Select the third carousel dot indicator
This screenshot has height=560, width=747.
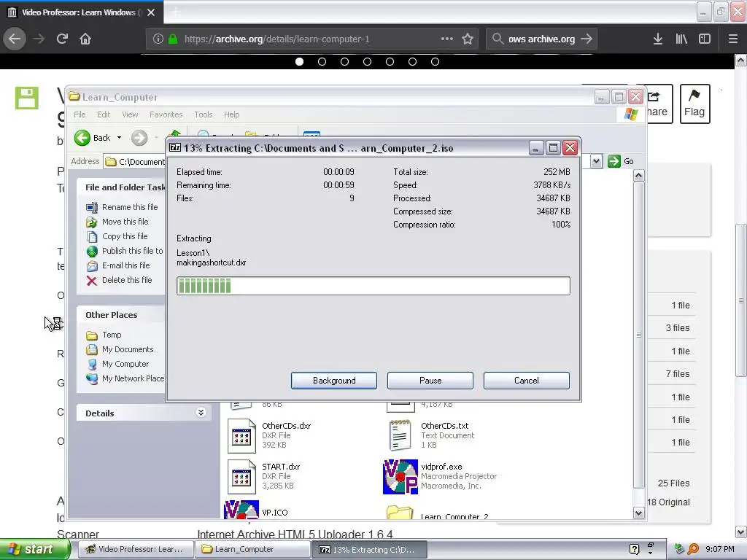(344, 61)
